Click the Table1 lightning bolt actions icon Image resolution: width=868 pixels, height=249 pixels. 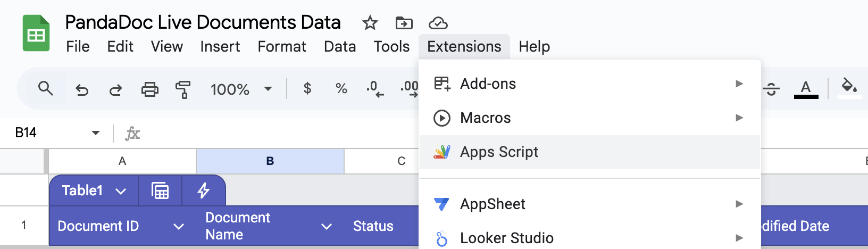[x=204, y=190]
